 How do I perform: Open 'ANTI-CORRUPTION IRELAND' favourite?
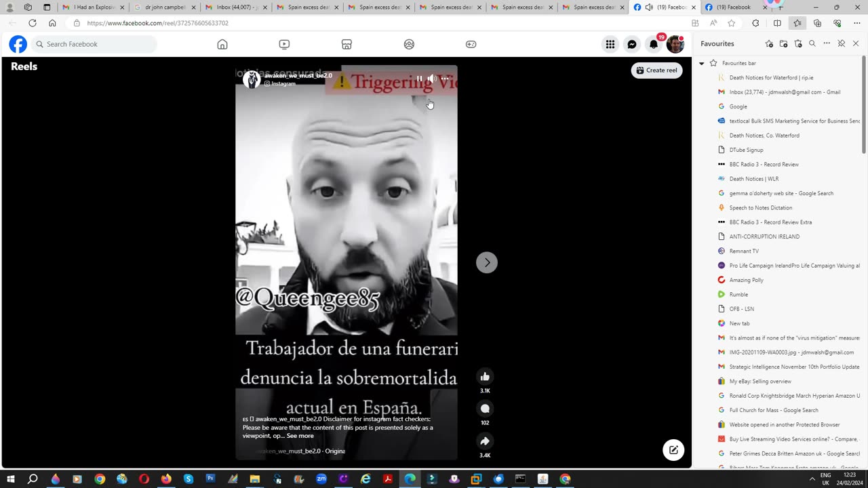(764, 237)
